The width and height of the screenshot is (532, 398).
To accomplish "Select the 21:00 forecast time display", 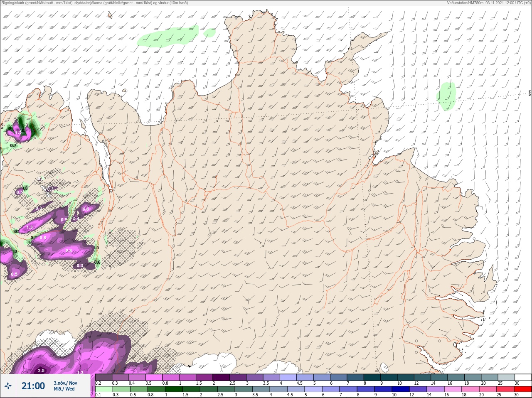I will [33, 386].
